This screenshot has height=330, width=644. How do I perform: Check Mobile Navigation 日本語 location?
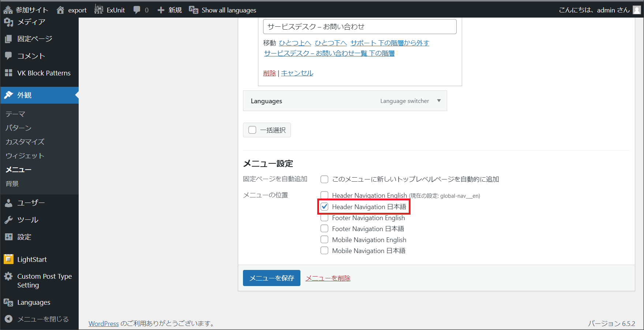click(324, 251)
